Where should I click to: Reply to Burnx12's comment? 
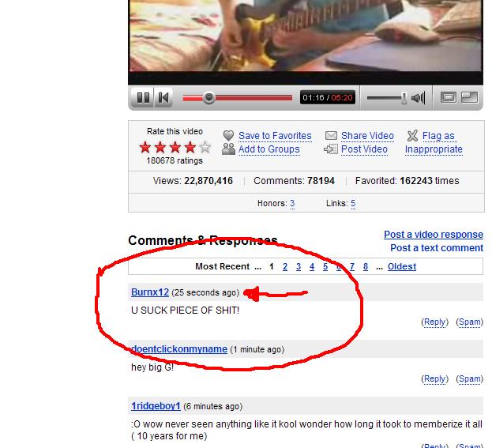(x=434, y=322)
